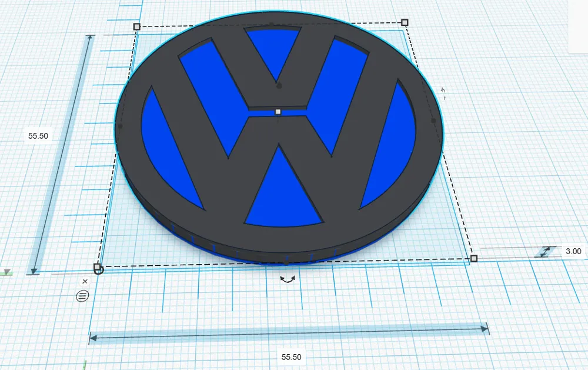This screenshot has width=588, height=370.
Task: Select the bottom-right corner resize handle
Action: [474, 259]
